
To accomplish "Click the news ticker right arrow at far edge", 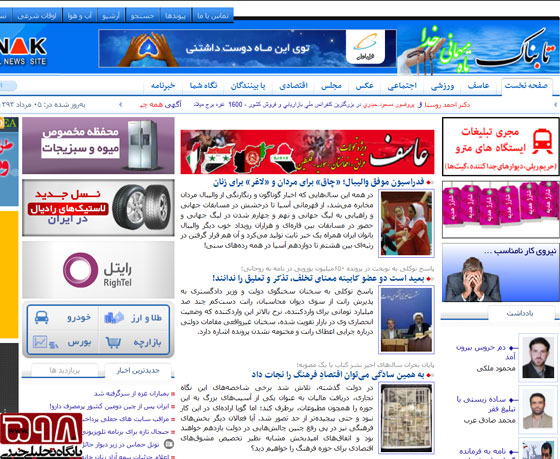I will point(555,105).
